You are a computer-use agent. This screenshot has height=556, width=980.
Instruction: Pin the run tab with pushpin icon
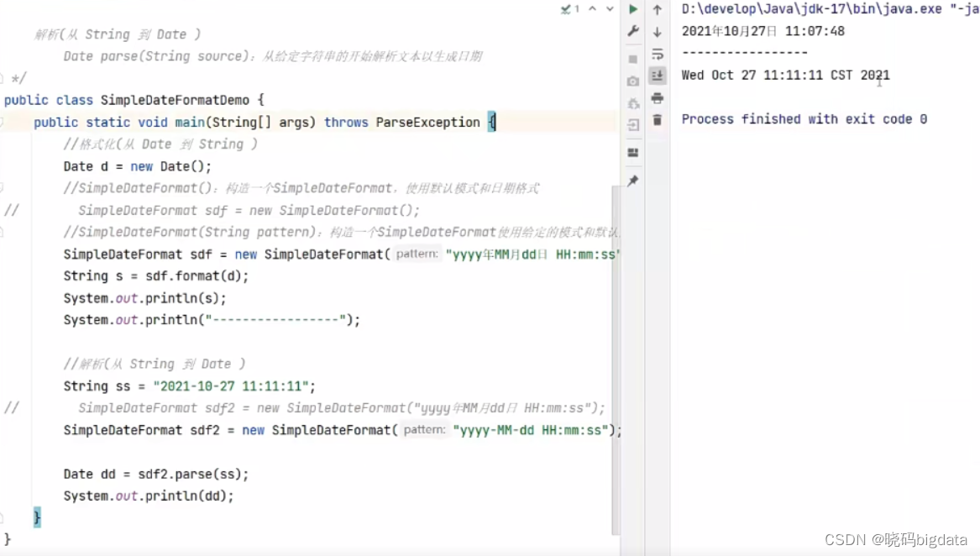click(633, 181)
